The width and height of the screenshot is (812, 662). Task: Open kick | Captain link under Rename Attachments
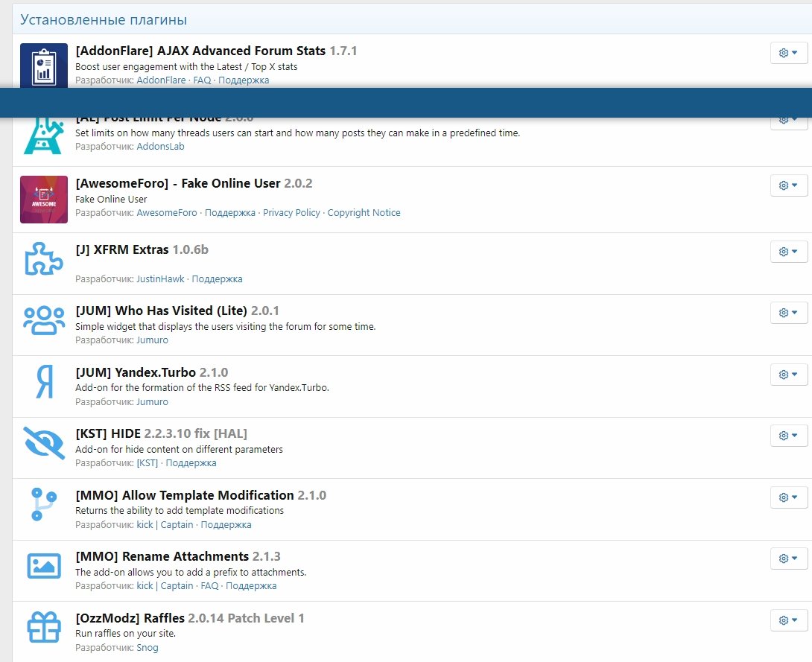[165, 586]
